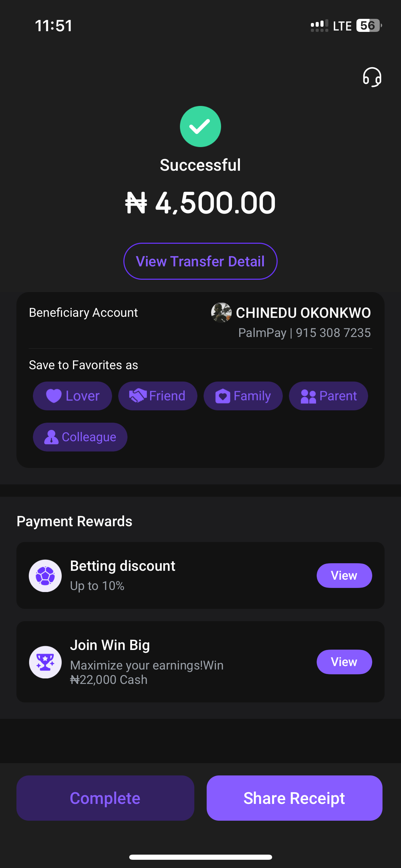Tap the Payment Rewards heading
This screenshot has width=401, height=868.
point(74,521)
